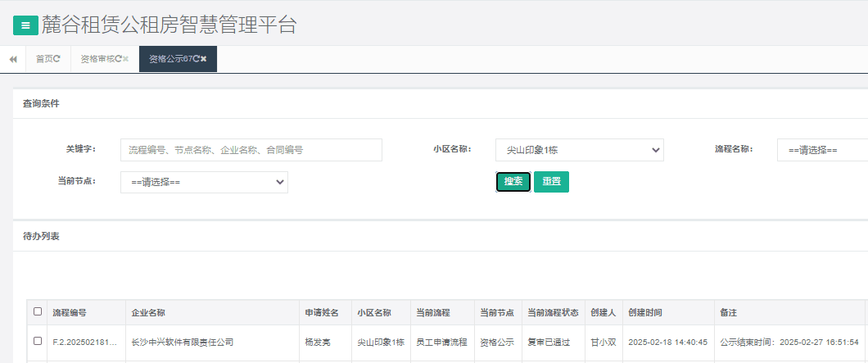Click the 搜索 button

(x=513, y=182)
